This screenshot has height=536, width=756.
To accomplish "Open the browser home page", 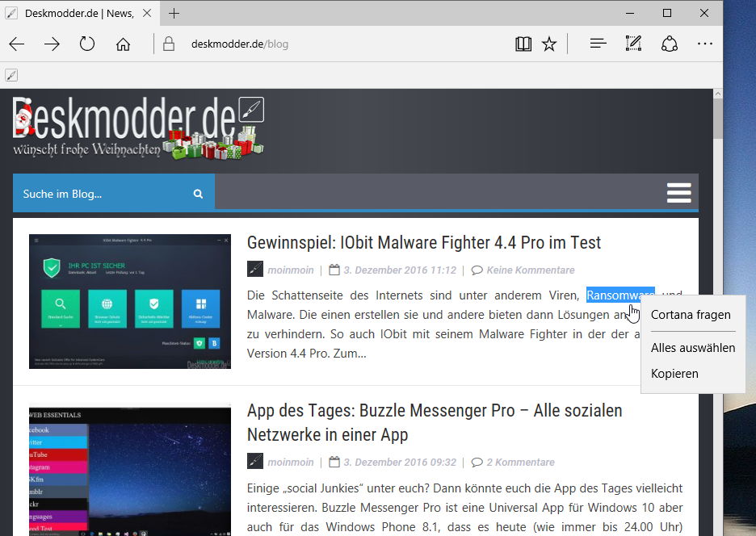I will pos(123,44).
